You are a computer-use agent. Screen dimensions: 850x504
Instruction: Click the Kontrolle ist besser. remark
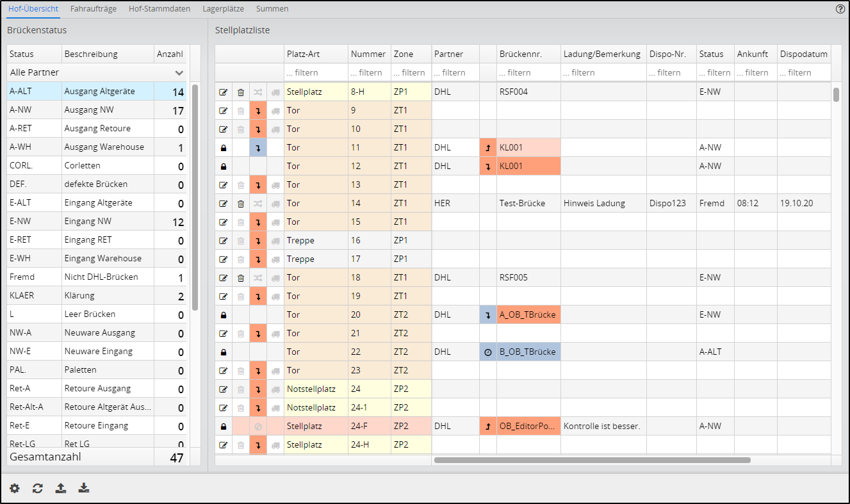pyautogui.click(x=604, y=427)
